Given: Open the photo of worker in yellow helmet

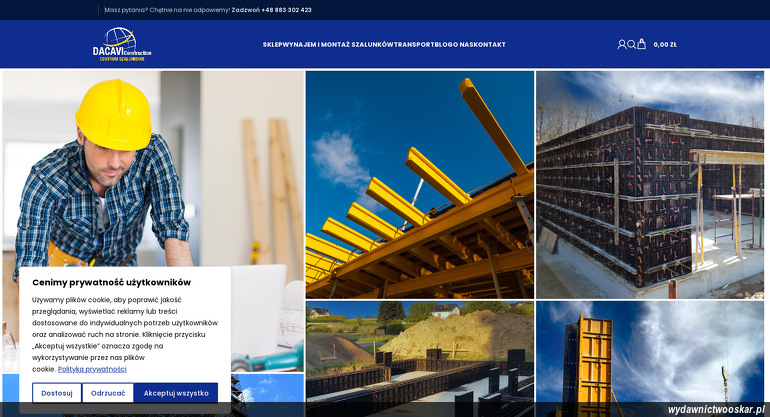Looking at the screenshot, I should point(153,221).
